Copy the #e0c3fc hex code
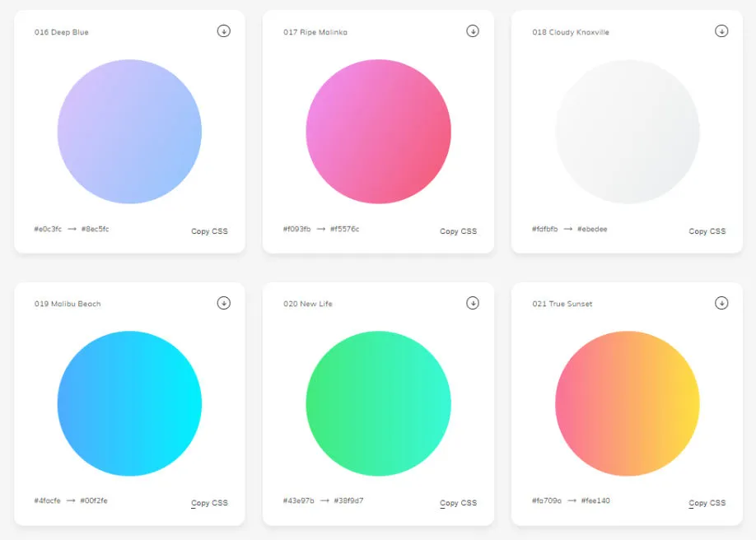Screen dimensions: 756x540 point(48,229)
